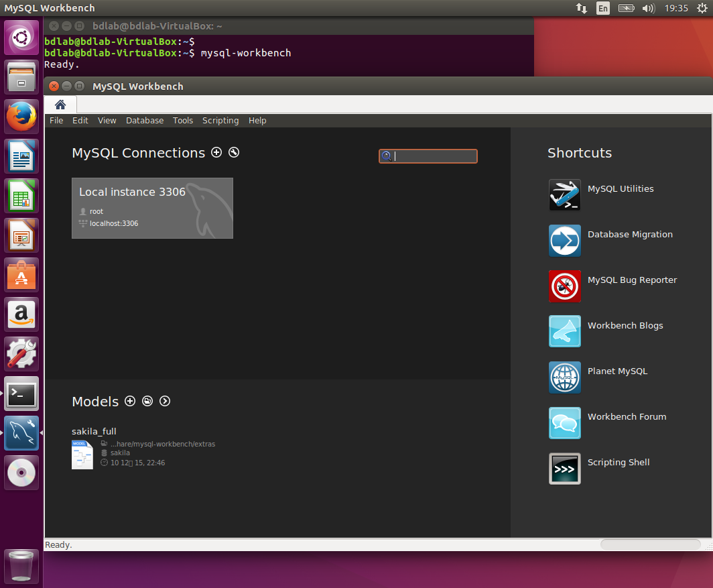Click the sakila_full model file icon

82,455
